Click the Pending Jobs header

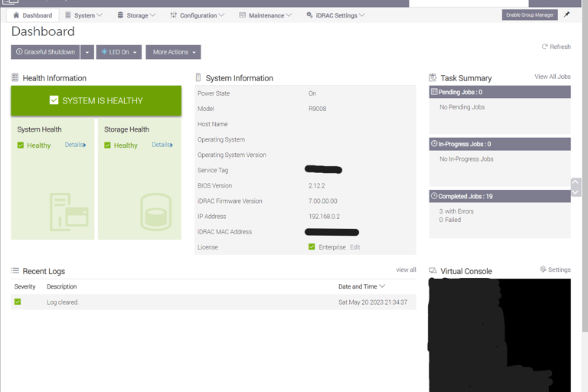[500, 92]
